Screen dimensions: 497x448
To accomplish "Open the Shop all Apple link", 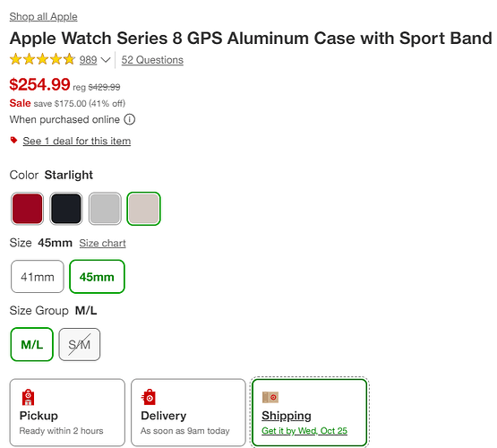I will (x=43, y=16).
